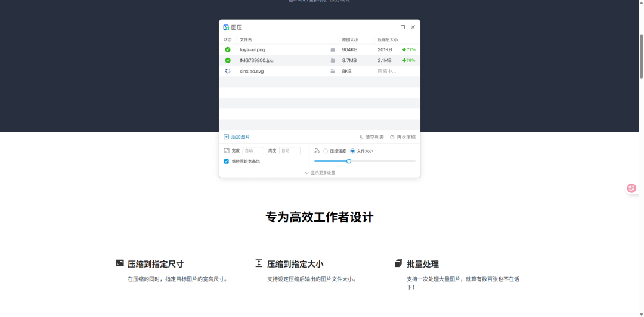The height and width of the screenshot is (317, 644).
Task: Click 添加图片 to add images
Action: [237, 137]
